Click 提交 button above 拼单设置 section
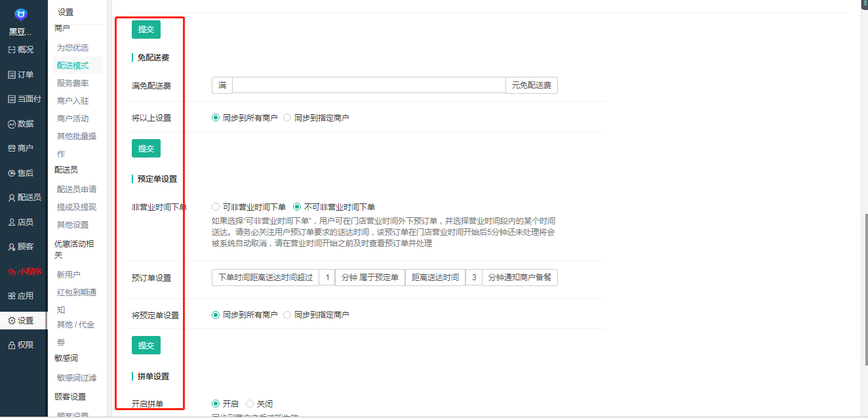The width and height of the screenshot is (868, 418). click(x=146, y=345)
